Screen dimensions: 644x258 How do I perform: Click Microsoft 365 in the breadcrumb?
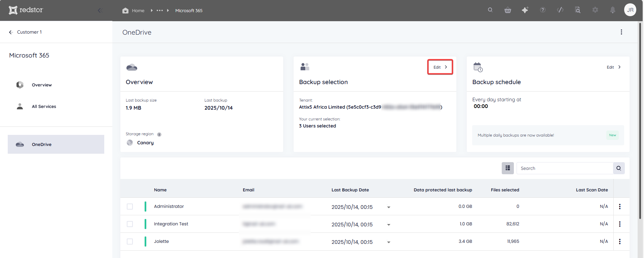tap(189, 10)
